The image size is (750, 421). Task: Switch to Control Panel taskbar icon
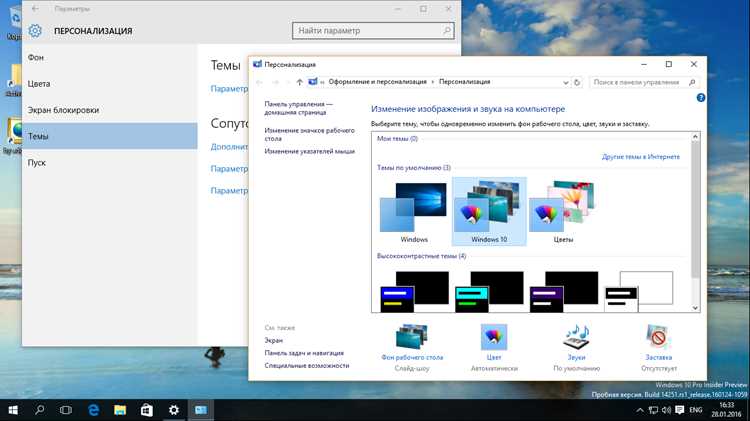coord(201,410)
